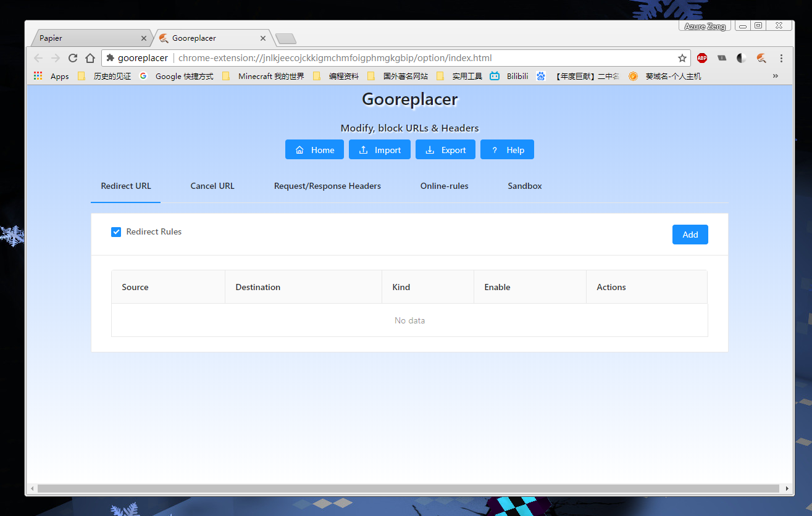The image size is (812, 516).
Task: Open the Apps grid shortcut
Action: coord(51,77)
